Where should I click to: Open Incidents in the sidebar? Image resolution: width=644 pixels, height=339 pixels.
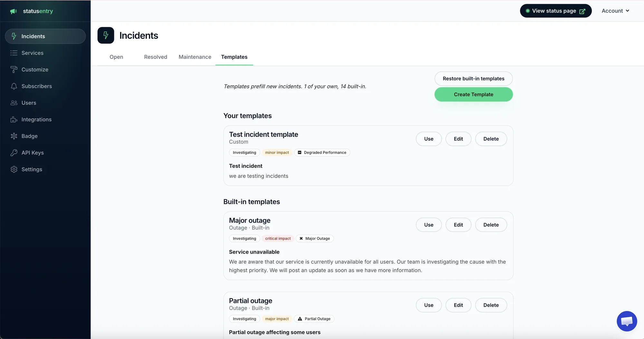[x=45, y=36]
